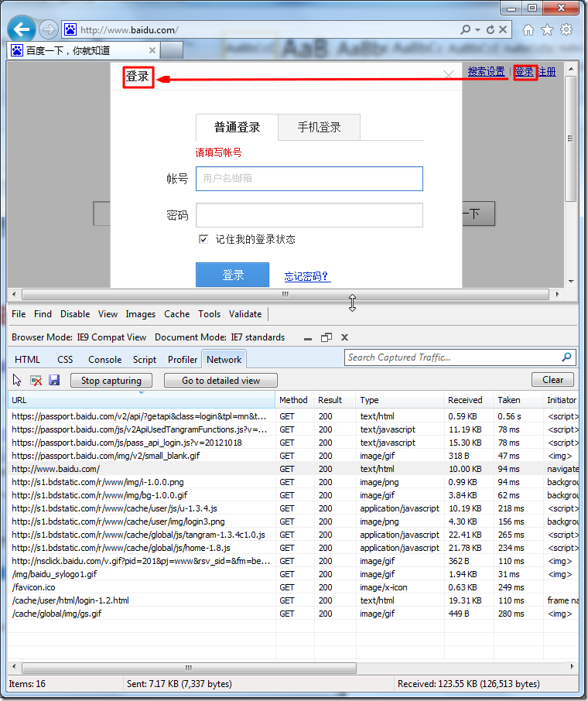Click the network list horizontal scrollbar thumb
This screenshot has height=701, width=588.
(189, 668)
